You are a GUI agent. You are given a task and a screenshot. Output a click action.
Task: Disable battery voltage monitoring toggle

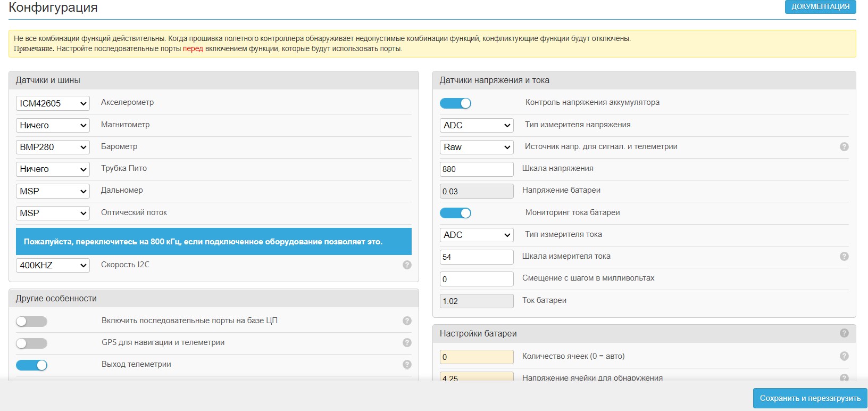(x=455, y=103)
